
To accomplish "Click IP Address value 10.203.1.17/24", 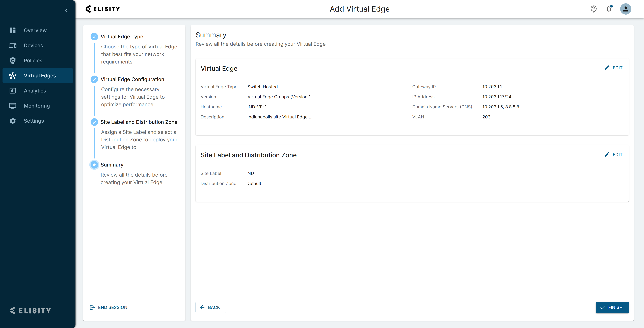I will (x=497, y=97).
